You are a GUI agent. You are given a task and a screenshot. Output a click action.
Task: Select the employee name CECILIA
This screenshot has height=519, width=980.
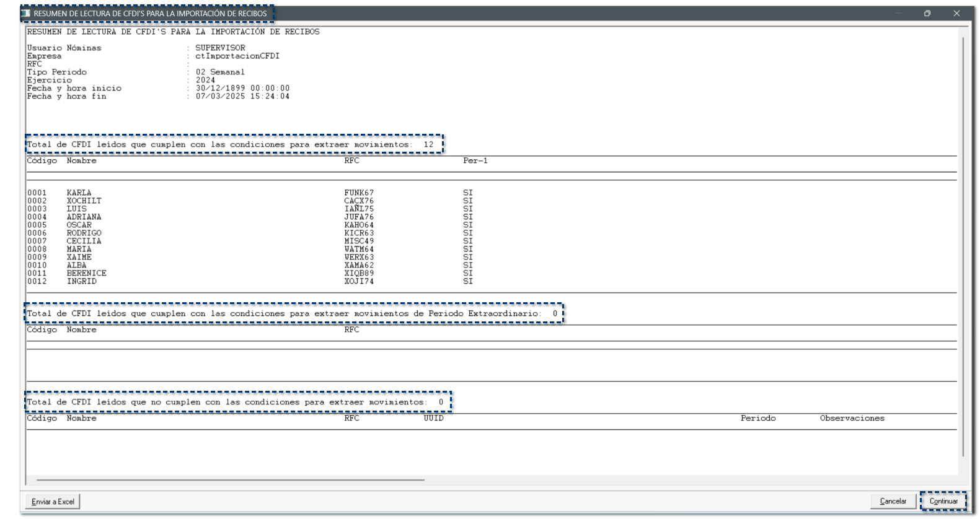84,241
